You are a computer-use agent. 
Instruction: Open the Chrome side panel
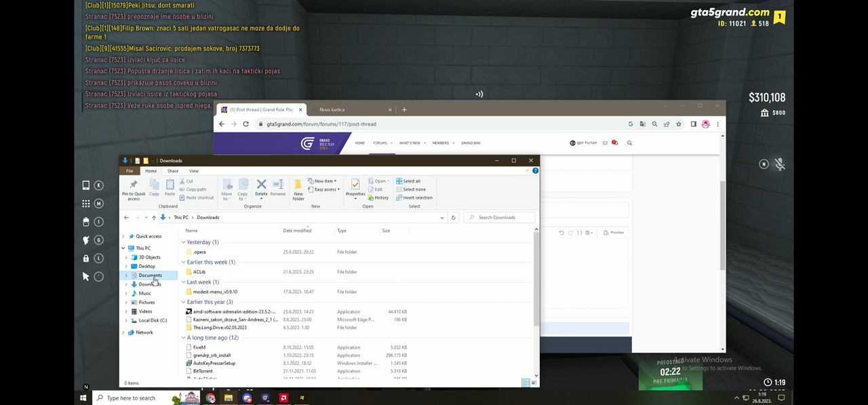pyautogui.click(x=693, y=124)
